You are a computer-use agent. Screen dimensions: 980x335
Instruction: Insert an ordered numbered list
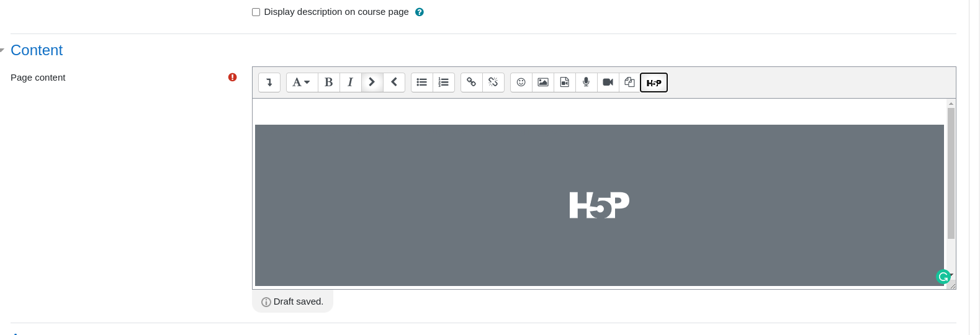pyautogui.click(x=444, y=83)
